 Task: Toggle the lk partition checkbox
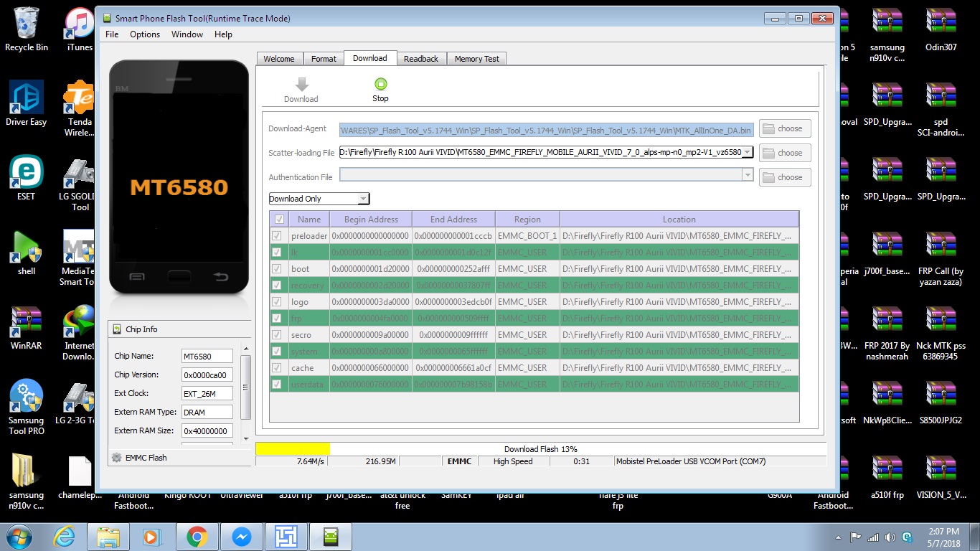276,253
